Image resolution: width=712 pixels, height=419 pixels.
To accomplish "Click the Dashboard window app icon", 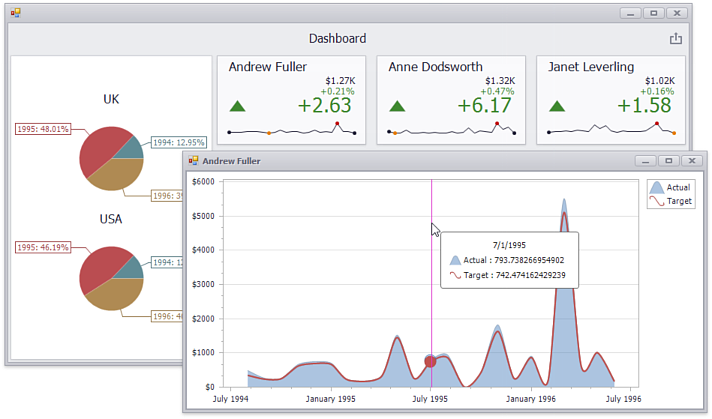I will coord(16,13).
